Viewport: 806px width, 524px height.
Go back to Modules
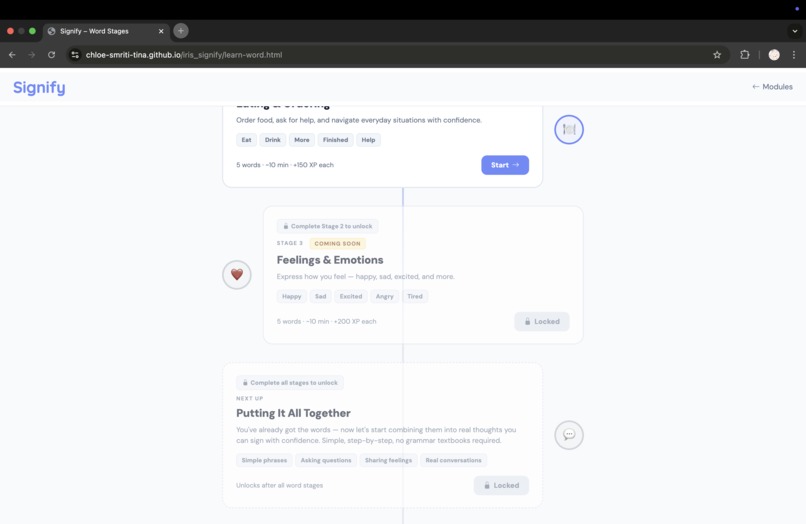click(772, 87)
